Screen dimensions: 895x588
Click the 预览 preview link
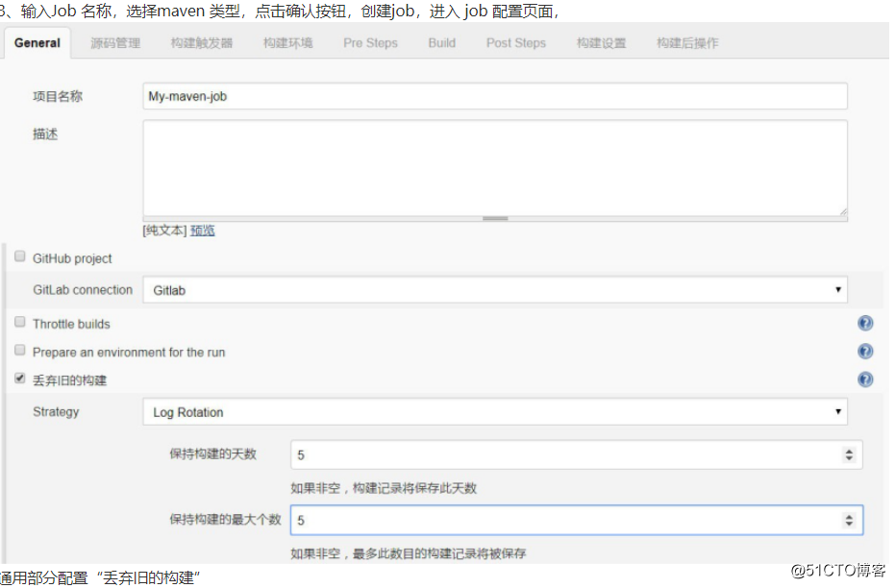202,231
